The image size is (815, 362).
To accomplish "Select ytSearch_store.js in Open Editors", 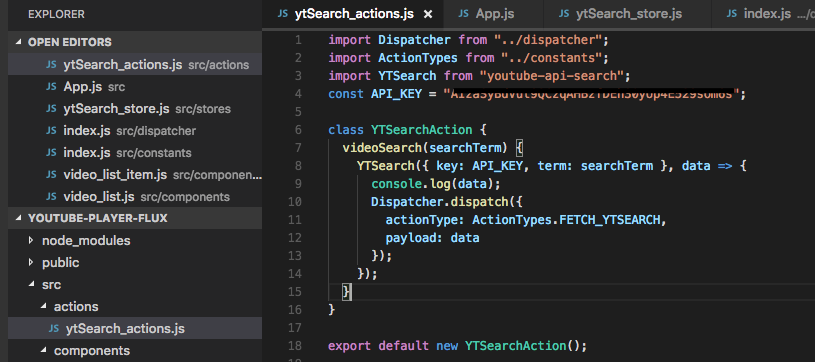I will (x=135, y=109).
